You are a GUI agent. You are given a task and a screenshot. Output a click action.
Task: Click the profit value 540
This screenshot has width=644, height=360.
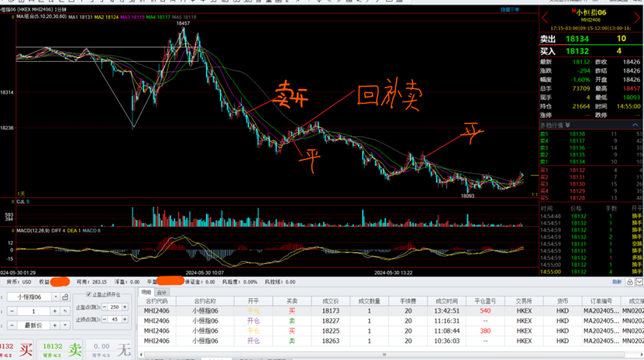485,311
